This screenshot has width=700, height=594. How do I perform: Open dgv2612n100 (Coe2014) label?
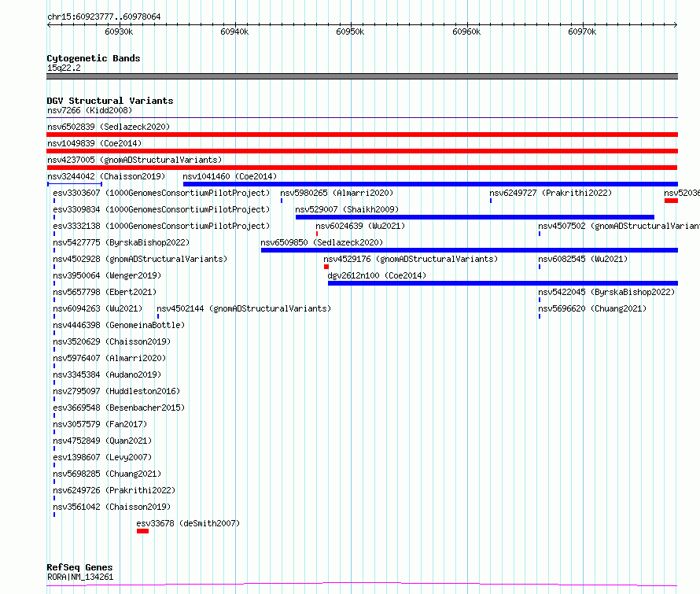point(377,275)
